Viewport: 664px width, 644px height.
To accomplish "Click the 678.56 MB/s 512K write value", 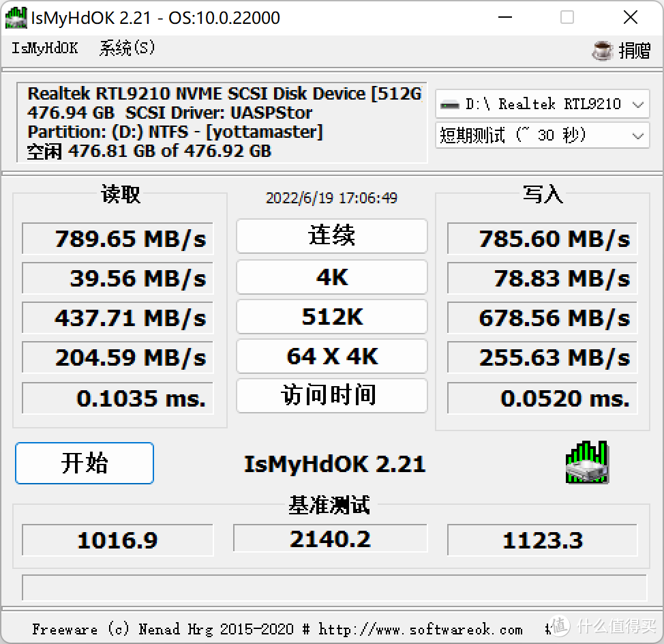I will (543, 318).
